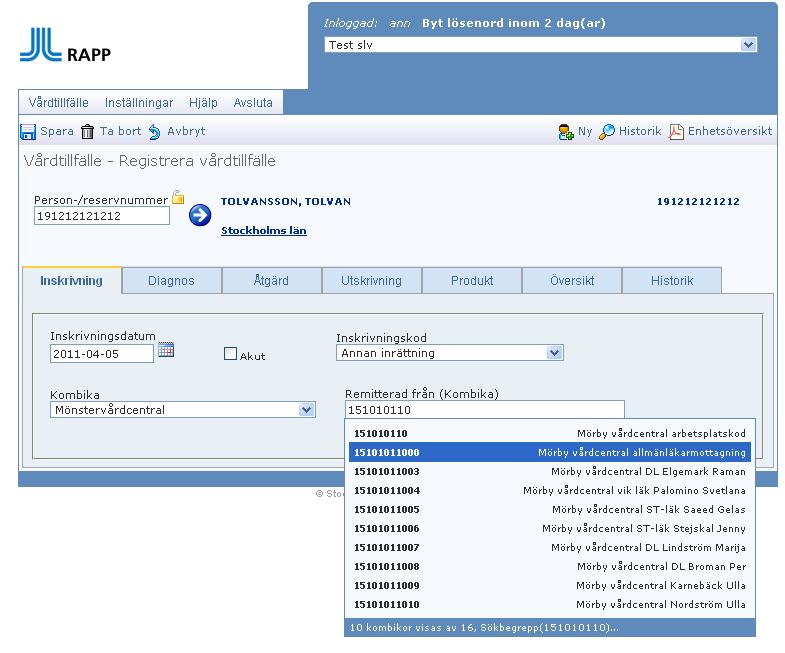Switch to the Åtgärd tab

point(271,280)
